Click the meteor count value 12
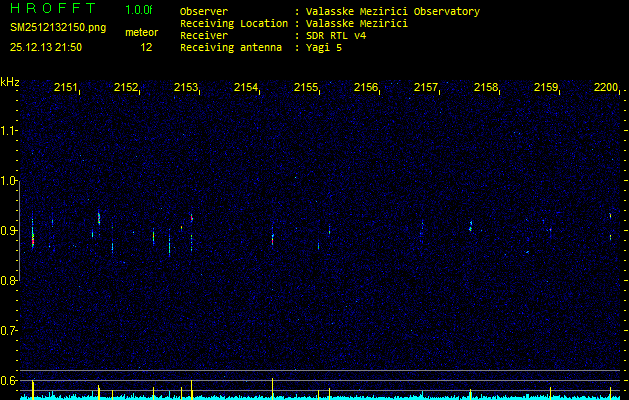This screenshot has width=629, height=400. point(146,47)
